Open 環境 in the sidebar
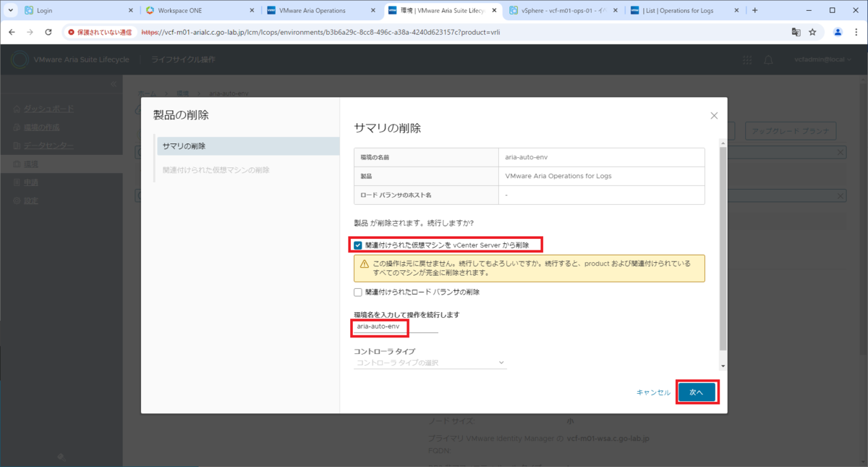 (30, 164)
